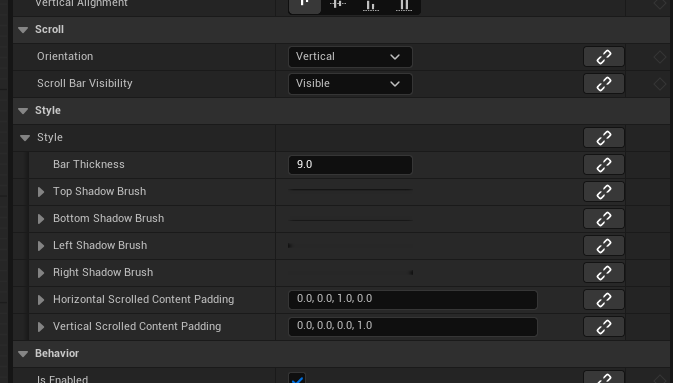Image resolution: width=673 pixels, height=383 pixels.
Task: Click the bind link icon for Orientation
Action: pos(603,57)
